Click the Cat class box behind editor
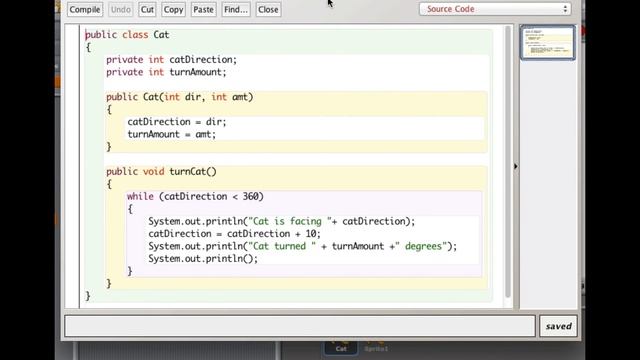 point(341,348)
